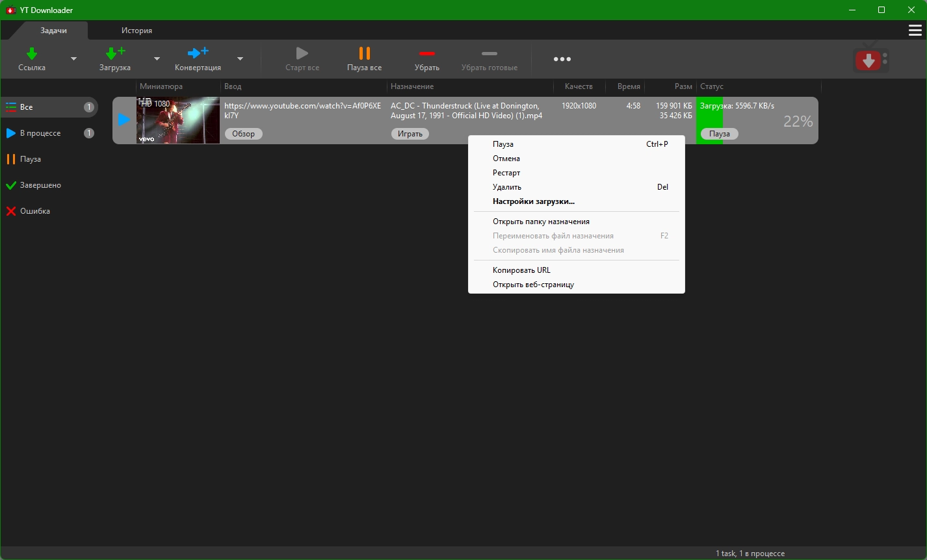Click the Загрузка: 5596.7 KB/s speed text
This screenshot has width=927, height=560.
(737, 106)
